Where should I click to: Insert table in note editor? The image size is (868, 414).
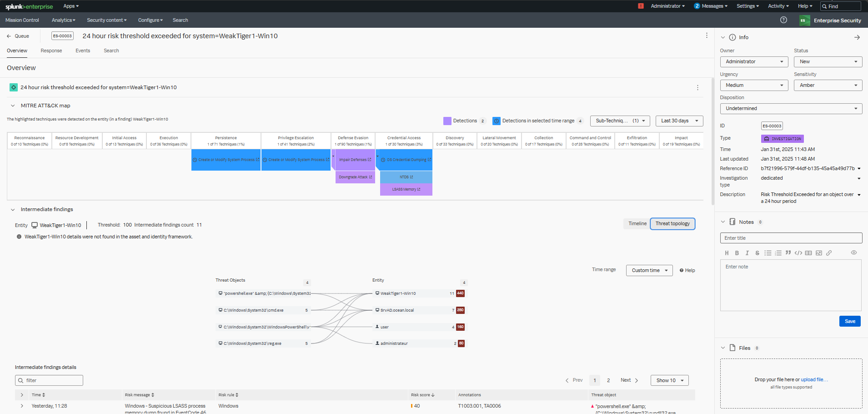[808, 253]
